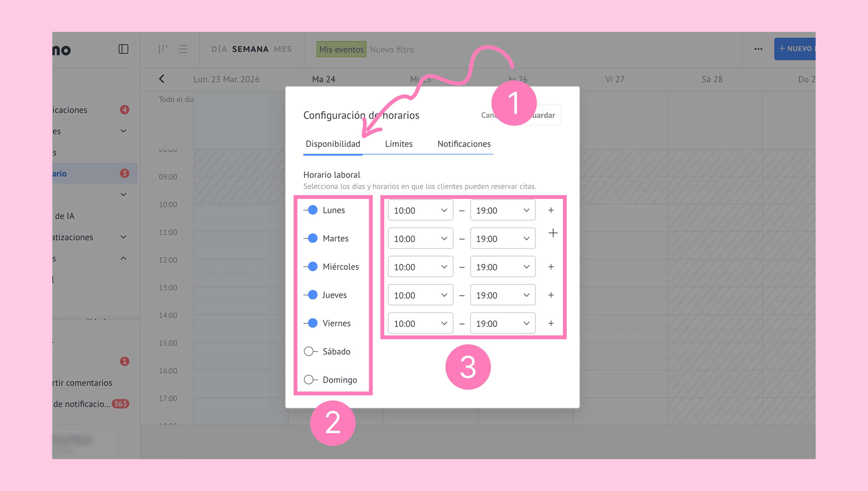The image size is (868, 491).
Task: Add time slot for Lunes
Action: pyautogui.click(x=551, y=210)
